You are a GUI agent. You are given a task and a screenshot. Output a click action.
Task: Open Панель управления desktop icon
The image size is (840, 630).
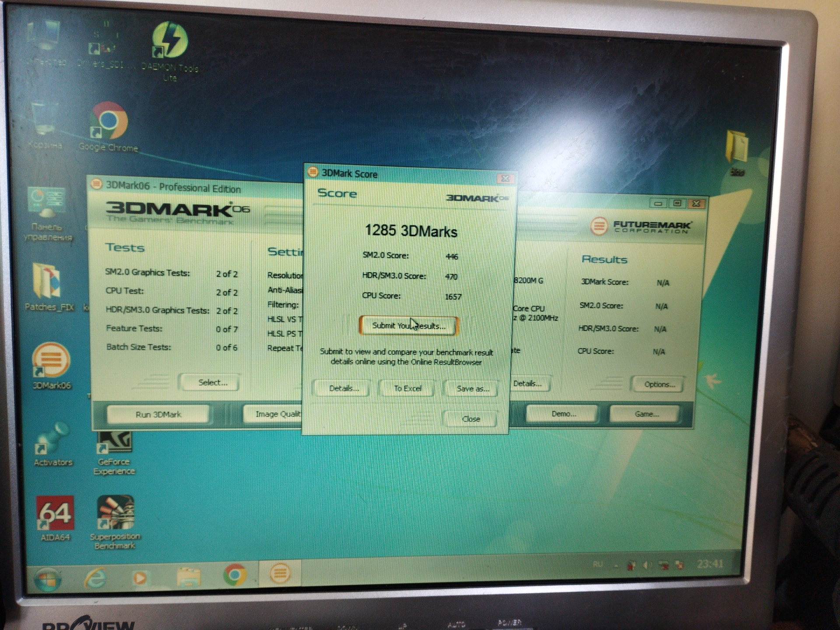pyautogui.click(x=47, y=214)
